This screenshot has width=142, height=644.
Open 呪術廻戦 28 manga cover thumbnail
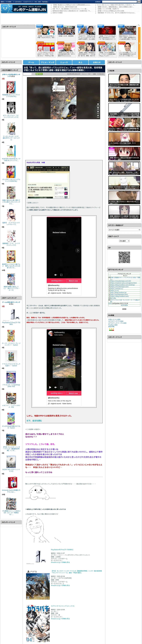point(11,87)
